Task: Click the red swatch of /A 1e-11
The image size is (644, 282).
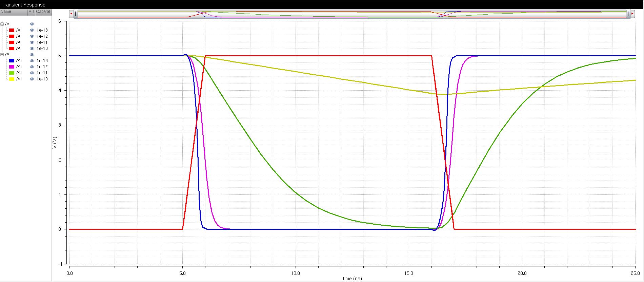Action: click(12, 42)
